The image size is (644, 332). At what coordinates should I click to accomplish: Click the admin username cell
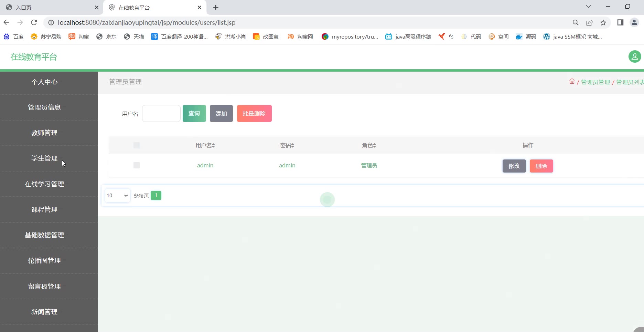click(205, 165)
